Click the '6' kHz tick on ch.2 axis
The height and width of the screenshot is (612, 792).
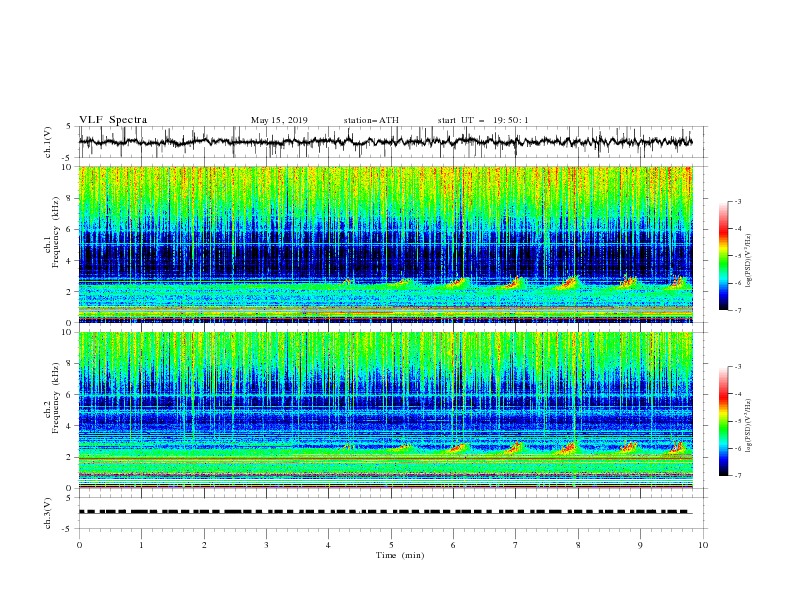[x=70, y=395]
